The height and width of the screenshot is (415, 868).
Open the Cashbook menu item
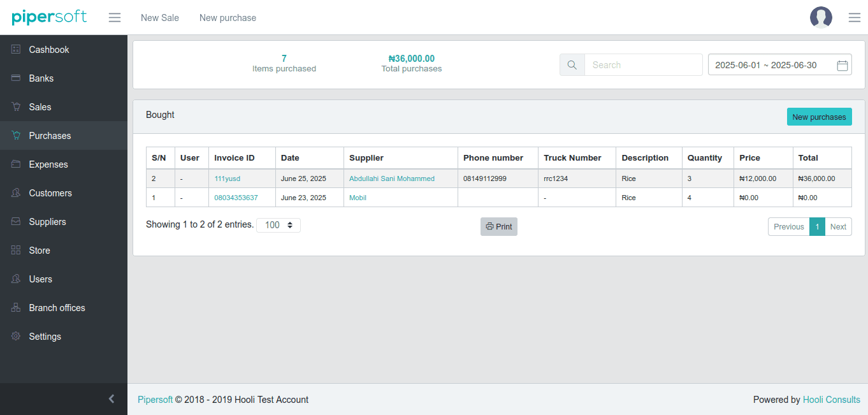pos(64,49)
